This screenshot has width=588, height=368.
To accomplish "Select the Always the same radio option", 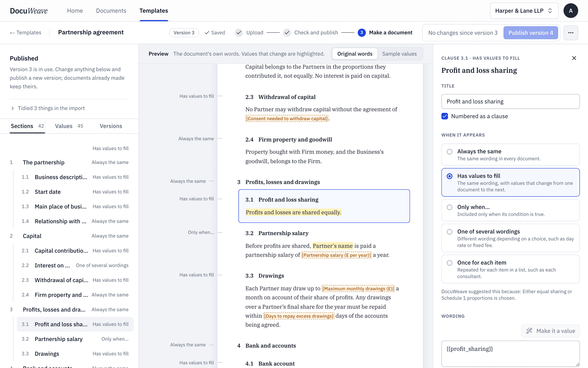I will pos(510,155).
